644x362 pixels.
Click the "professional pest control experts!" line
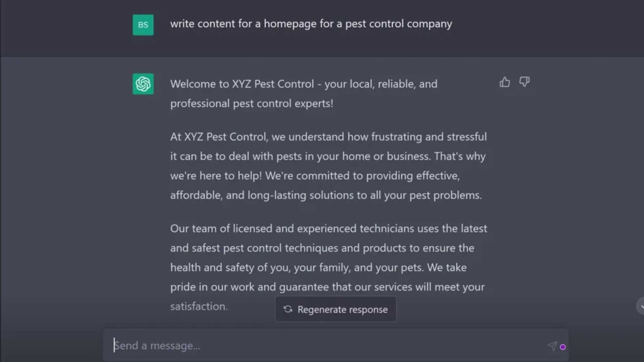[252, 104]
